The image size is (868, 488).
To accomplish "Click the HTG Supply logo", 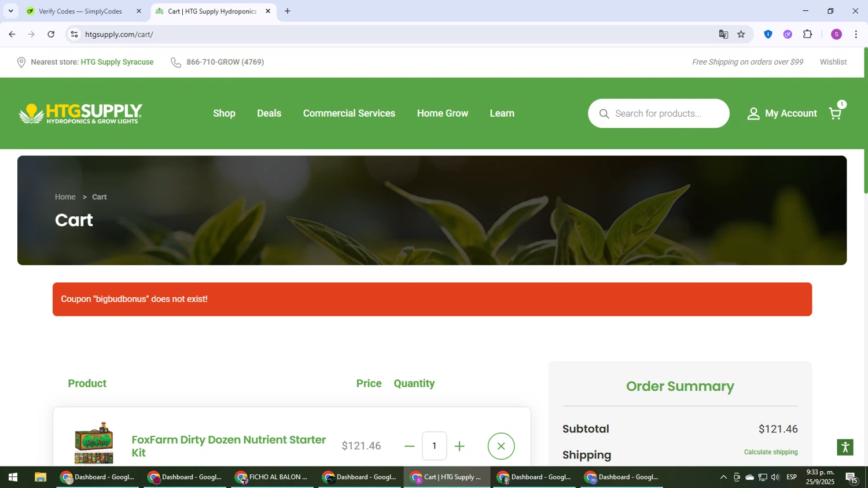I will click(80, 113).
